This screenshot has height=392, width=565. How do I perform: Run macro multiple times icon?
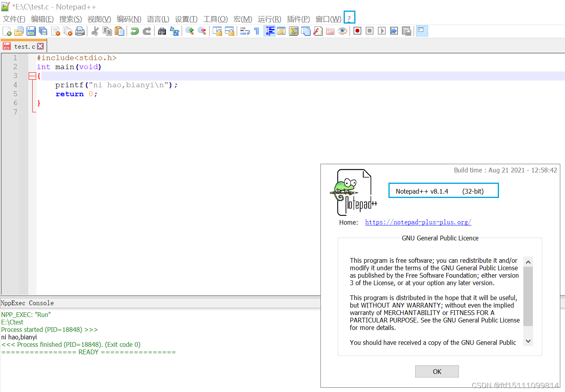(394, 31)
